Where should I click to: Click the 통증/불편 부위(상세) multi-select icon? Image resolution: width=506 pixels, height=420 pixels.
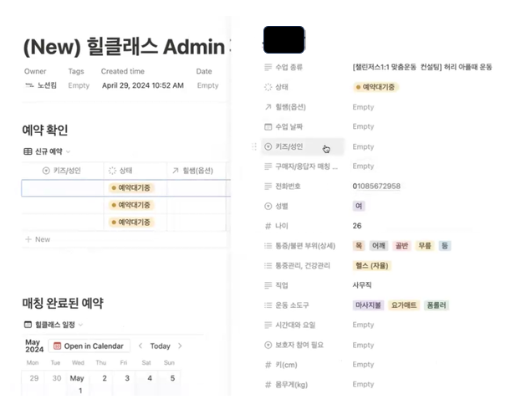tap(268, 246)
